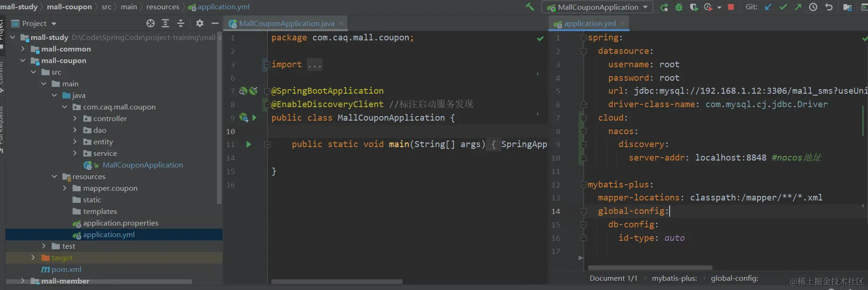Image resolution: width=868 pixels, height=290 pixels.
Task: Rerun MallCouponApplication with the green arrow
Action: coord(664,7)
